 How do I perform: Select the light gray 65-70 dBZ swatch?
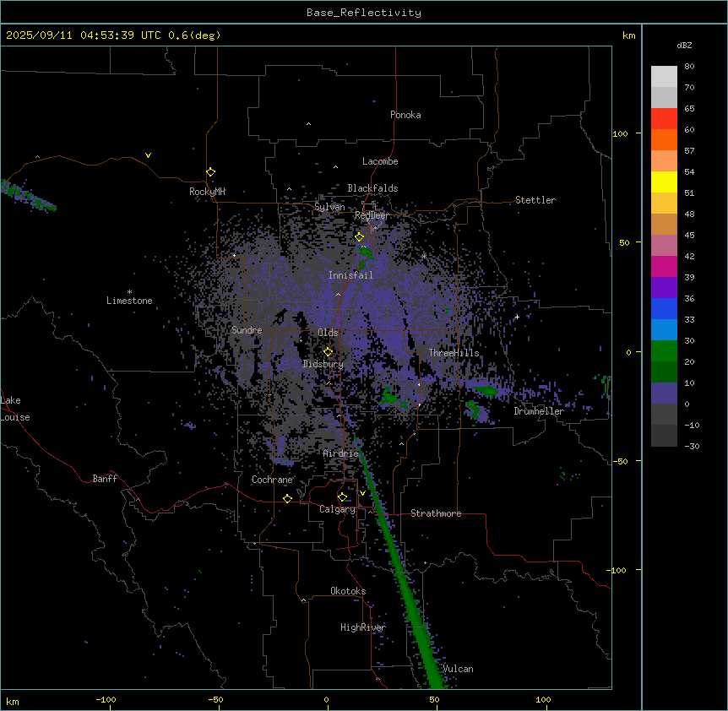point(664,97)
